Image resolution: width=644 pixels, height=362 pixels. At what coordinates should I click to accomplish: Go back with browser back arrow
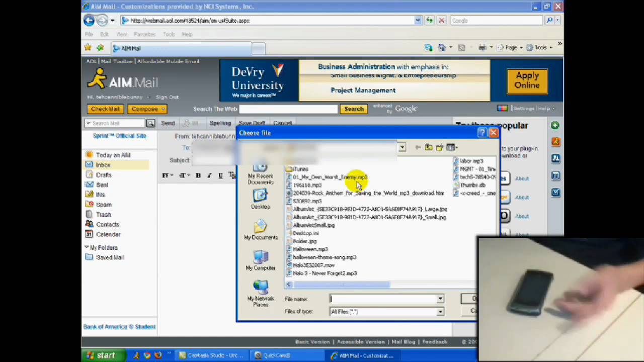click(x=89, y=20)
